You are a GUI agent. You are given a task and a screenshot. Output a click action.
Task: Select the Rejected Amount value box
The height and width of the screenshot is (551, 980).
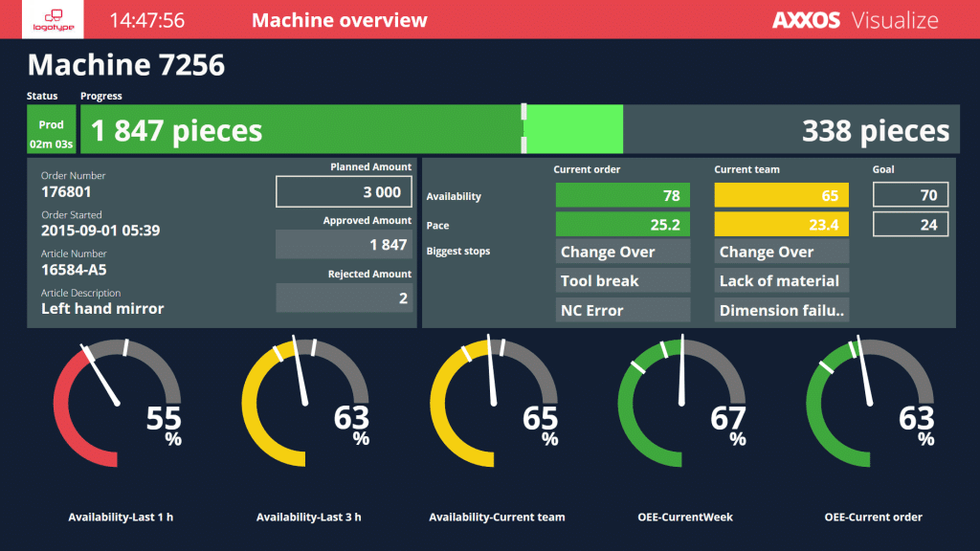coord(345,298)
